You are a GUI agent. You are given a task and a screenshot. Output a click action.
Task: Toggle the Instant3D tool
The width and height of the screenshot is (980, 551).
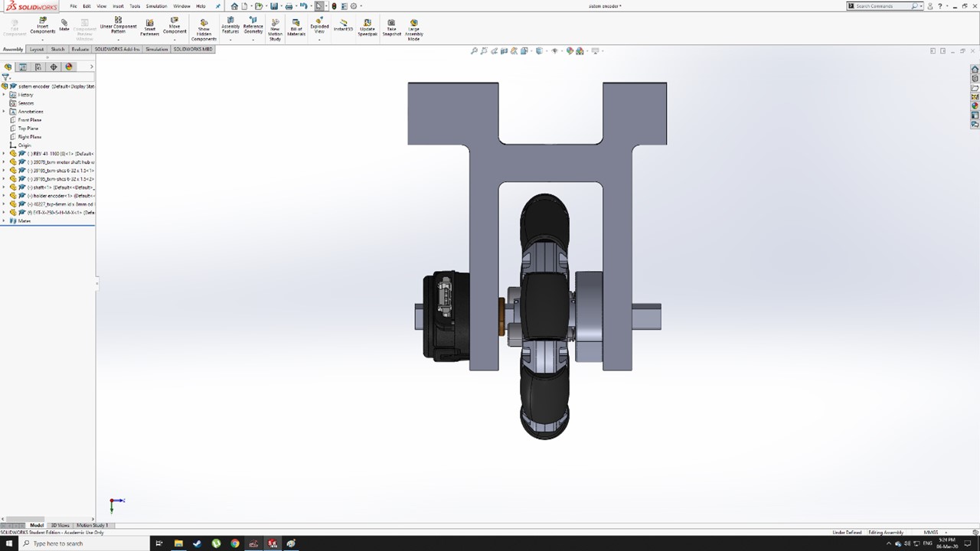(x=343, y=25)
